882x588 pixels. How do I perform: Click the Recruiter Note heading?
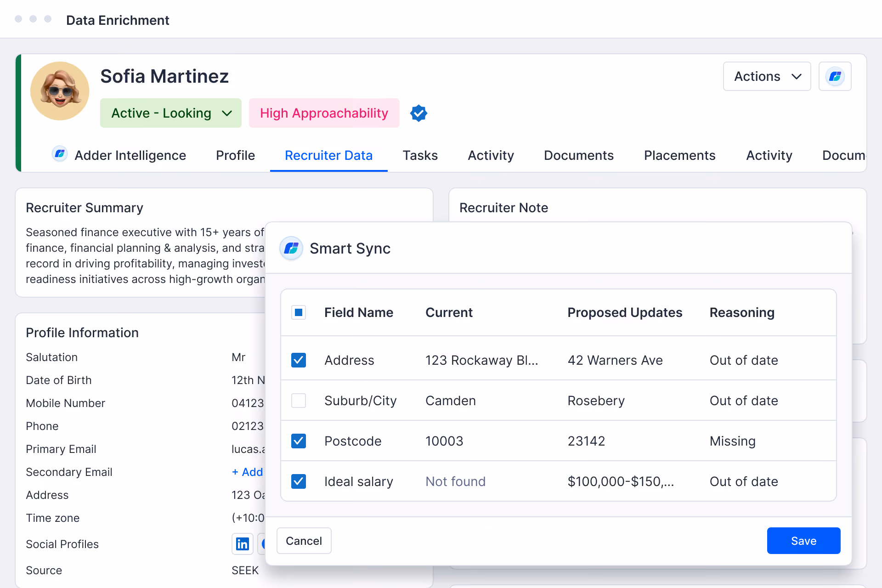(x=503, y=208)
